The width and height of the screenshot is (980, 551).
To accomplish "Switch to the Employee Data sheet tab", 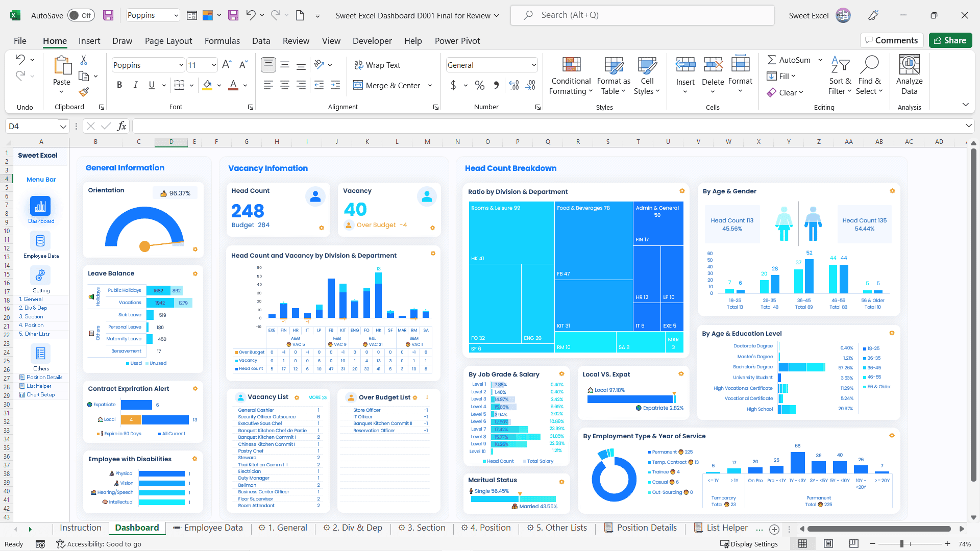I will (208, 528).
